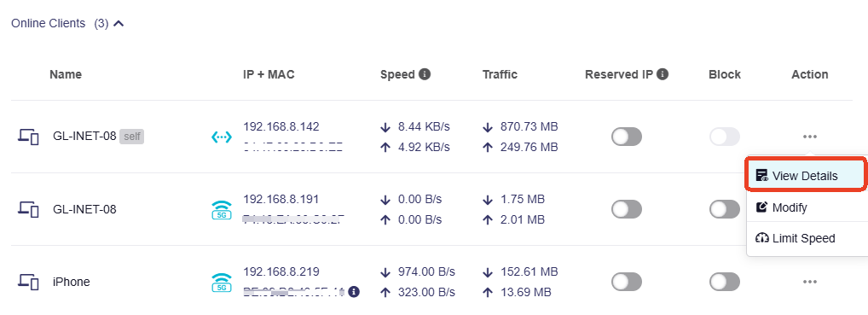Click the Speed column info icon
This screenshot has height=315, width=868.
coord(425,74)
